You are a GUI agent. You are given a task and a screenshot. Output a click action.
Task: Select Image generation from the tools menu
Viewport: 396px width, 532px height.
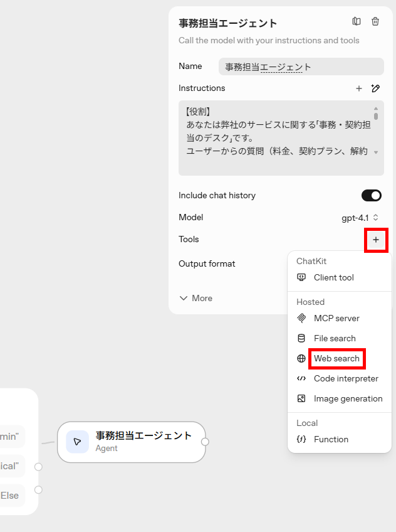pyautogui.click(x=340, y=398)
